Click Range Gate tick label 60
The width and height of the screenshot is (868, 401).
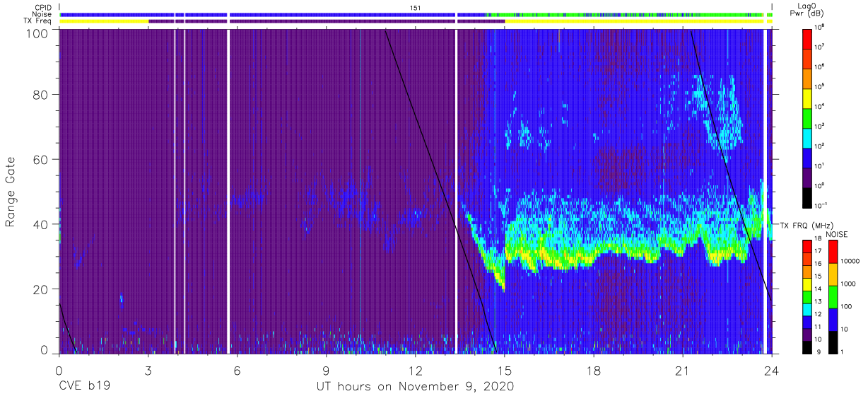click(42, 158)
